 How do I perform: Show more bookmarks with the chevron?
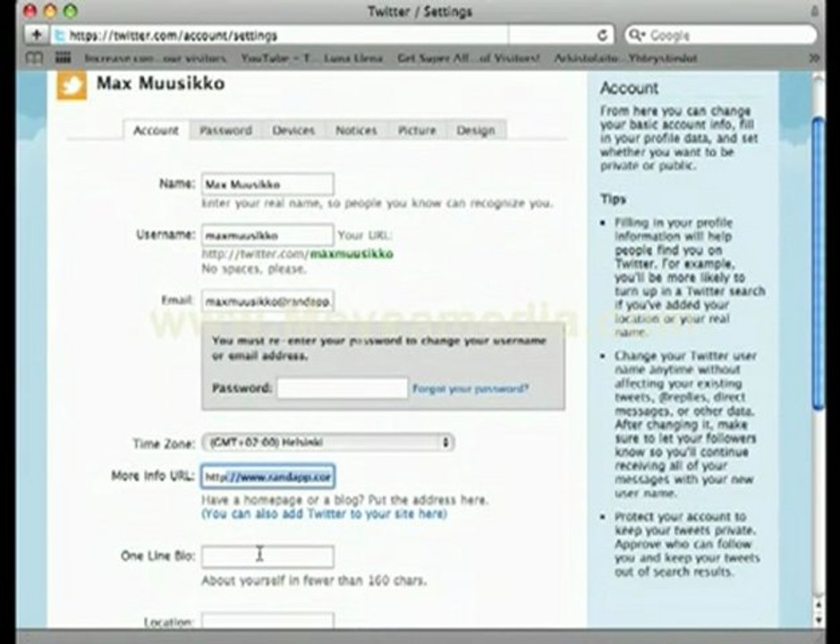click(814, 58)
